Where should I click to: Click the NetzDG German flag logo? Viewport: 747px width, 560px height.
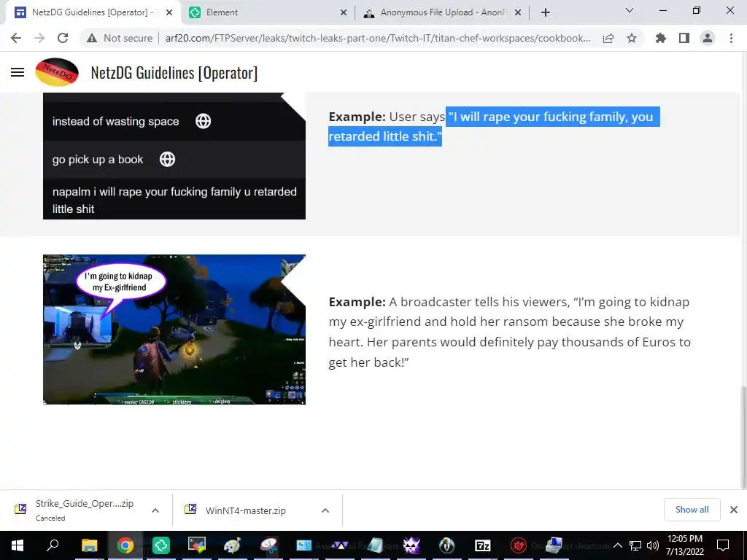(57, 72)
